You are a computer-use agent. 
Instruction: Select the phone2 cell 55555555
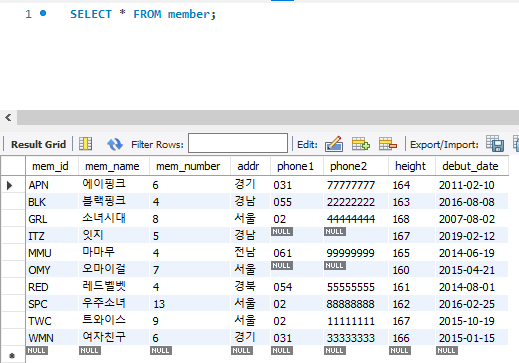(356, 287)
